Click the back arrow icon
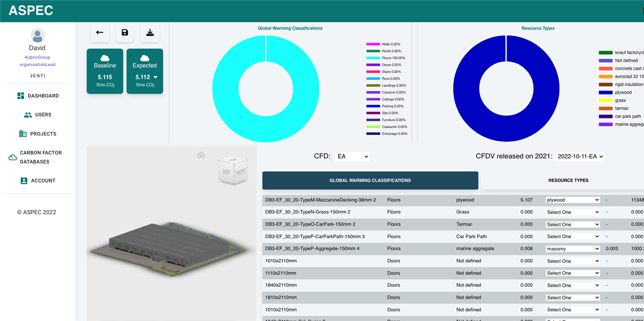Screen dimensions: 644x321 click(99, 32)
